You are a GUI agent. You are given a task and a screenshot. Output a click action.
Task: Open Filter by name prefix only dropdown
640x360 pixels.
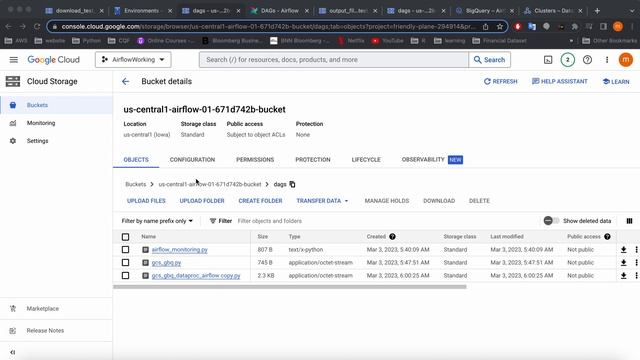pyautogui.click(x=157, y=221)
